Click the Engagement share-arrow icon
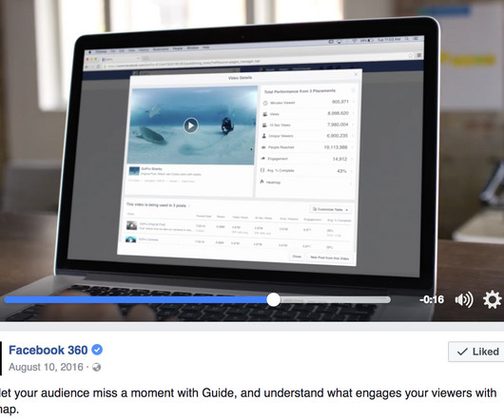The height and width of the screenshot is (420, 504). coord(262,159)
